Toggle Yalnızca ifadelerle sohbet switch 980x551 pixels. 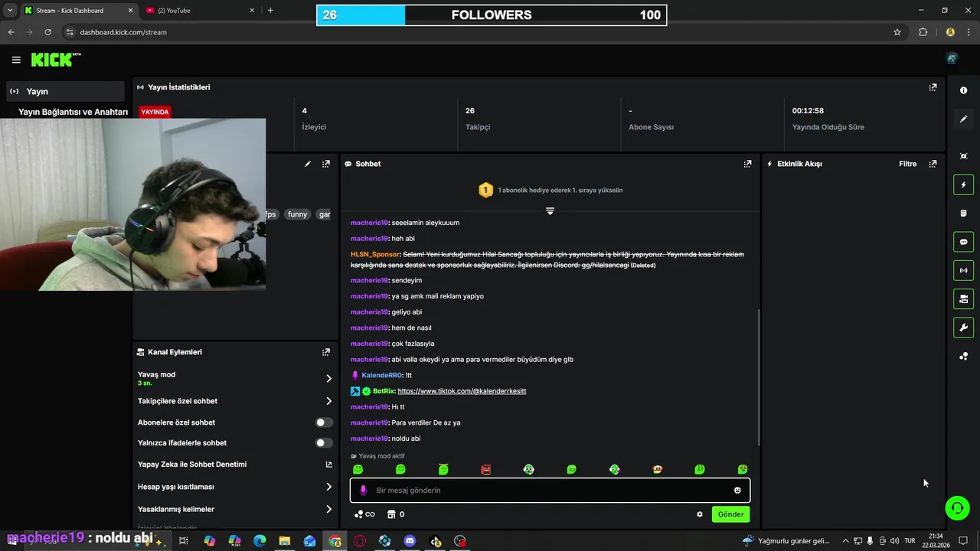(x=324, y=443)
